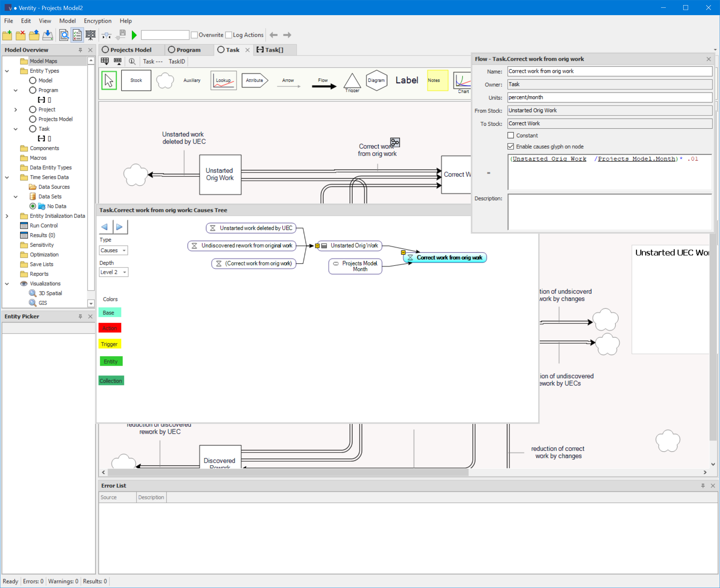This screenshot has width=720, height=588.
Task: Open the File menu
Action: 8,21
